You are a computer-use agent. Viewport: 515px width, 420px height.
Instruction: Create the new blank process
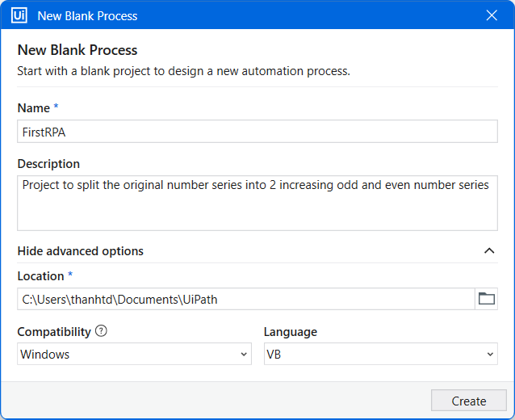click(x=469, y=401)
